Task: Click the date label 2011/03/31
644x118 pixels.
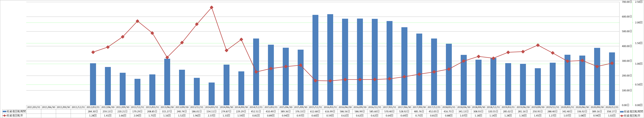Action: pos(34,107)
